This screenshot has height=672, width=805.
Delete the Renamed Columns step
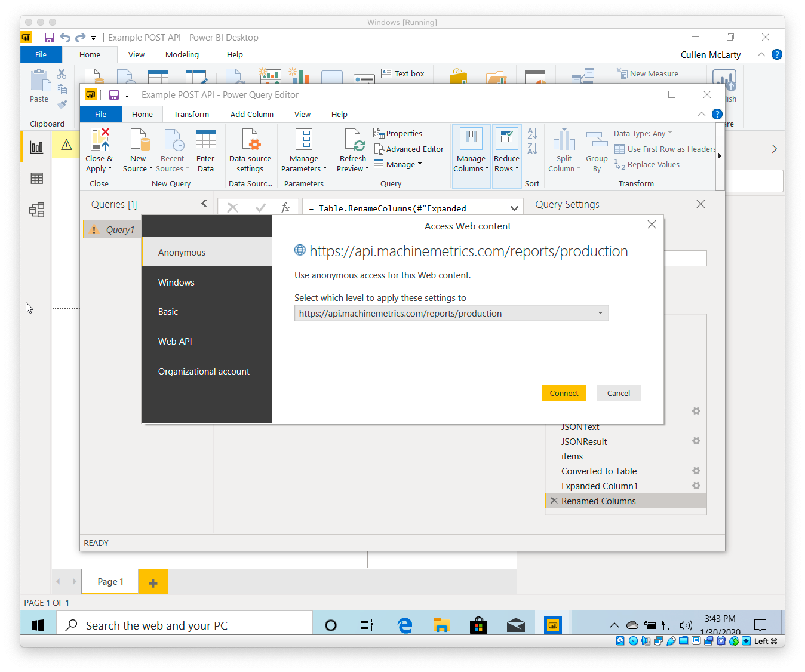coord(554,501)
